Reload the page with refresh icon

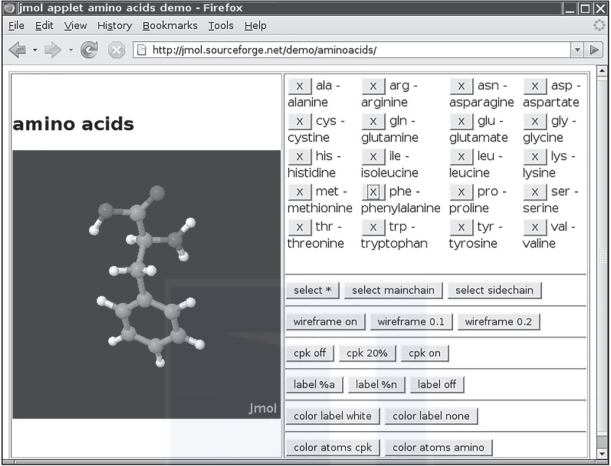[89, 50]
